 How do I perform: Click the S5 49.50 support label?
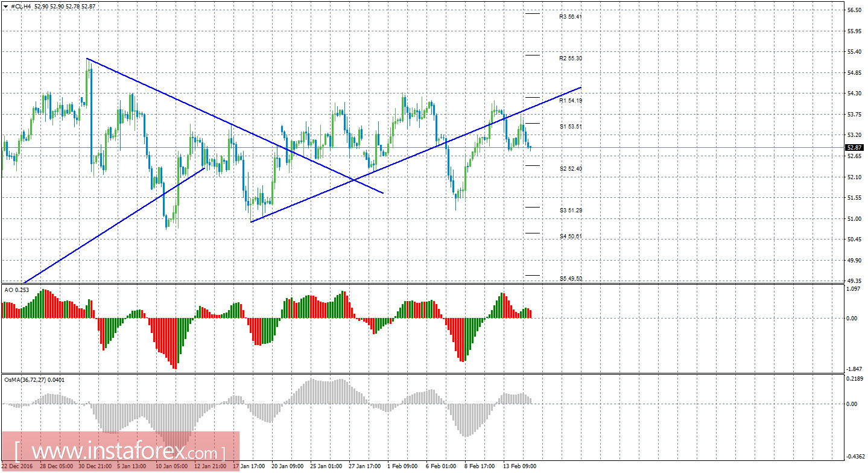[571, 279]
